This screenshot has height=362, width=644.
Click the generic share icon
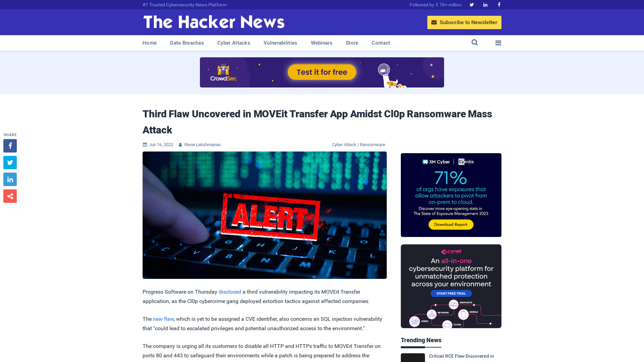(10, 196)
